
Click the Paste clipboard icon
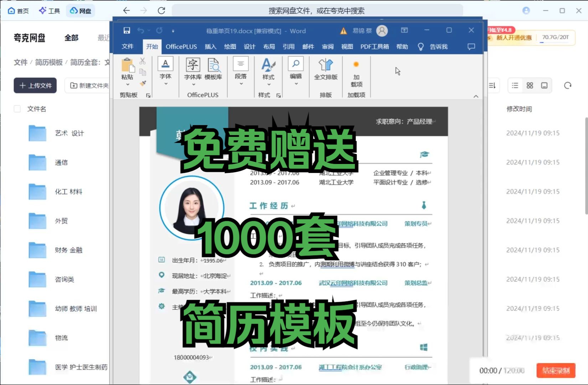[x=127, y=66]
